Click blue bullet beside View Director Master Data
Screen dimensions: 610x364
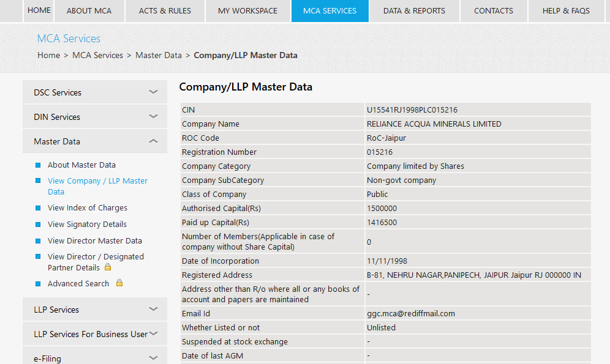click(38, 241)
